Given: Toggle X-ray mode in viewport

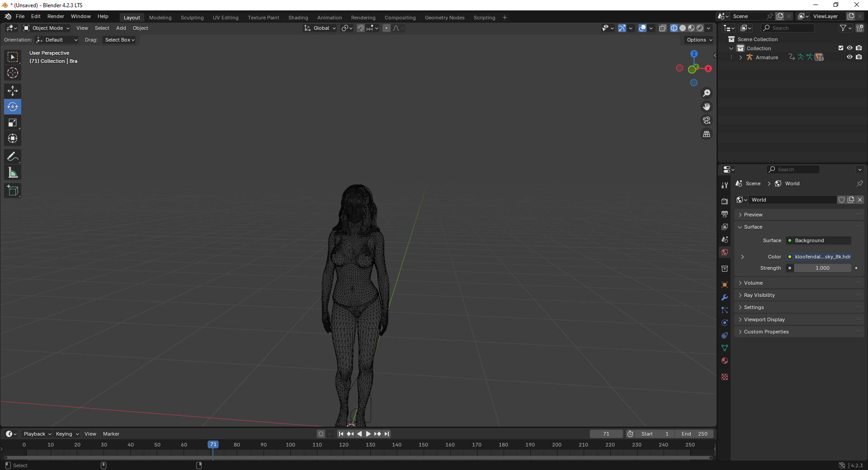Looking at the screenshot, I should pyautogui.click(x=663, y=28).
